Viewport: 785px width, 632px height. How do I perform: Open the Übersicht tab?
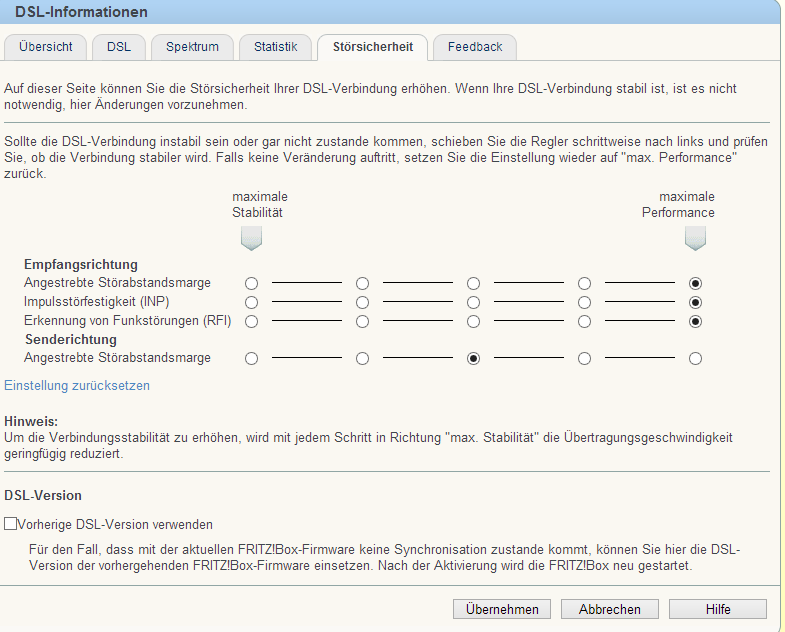click(46, 47)
